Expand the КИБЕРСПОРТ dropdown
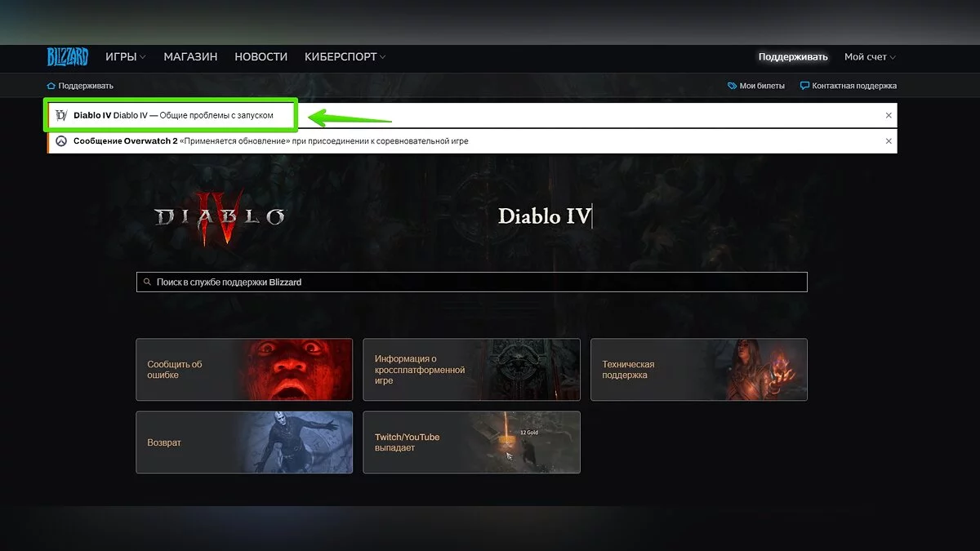Screen dimensions: 980x551 pyautogui.click(x=345, y=57)
